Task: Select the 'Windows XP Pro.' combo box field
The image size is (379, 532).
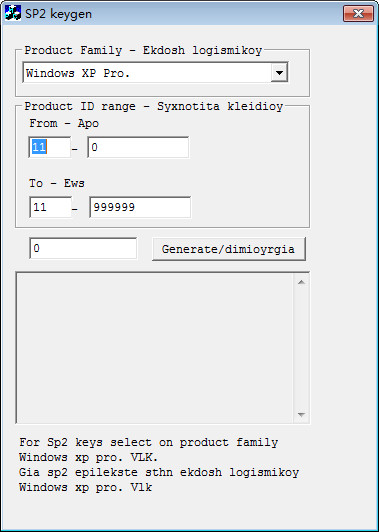Action: pyautogui.click(x=155, y=72)
